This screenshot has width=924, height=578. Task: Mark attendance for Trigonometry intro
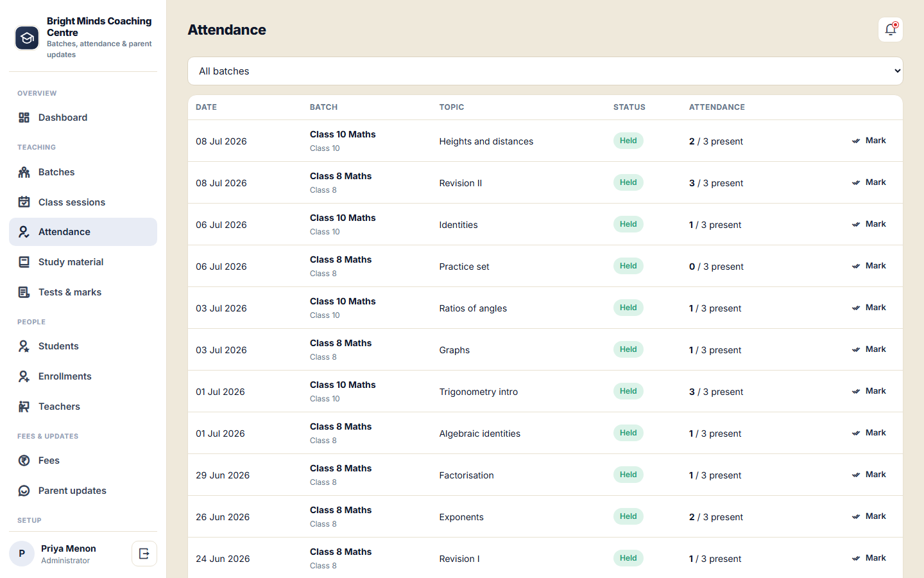(869, 391)
